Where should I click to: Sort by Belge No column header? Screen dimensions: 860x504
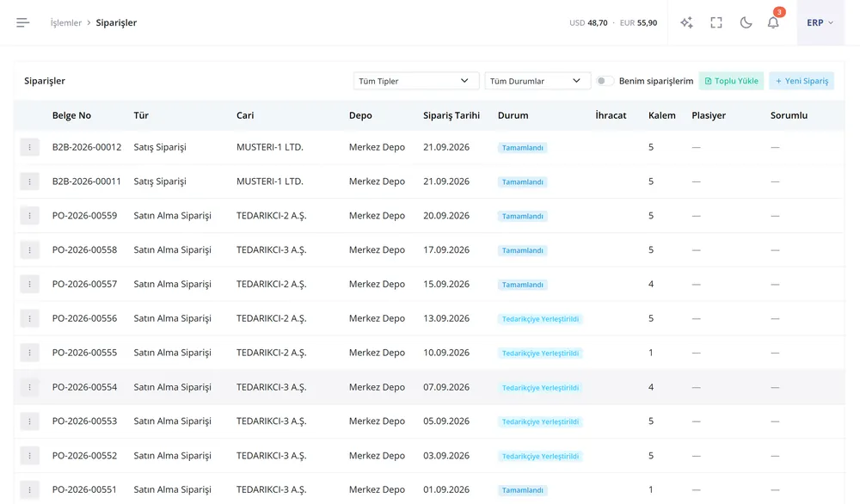71,115
